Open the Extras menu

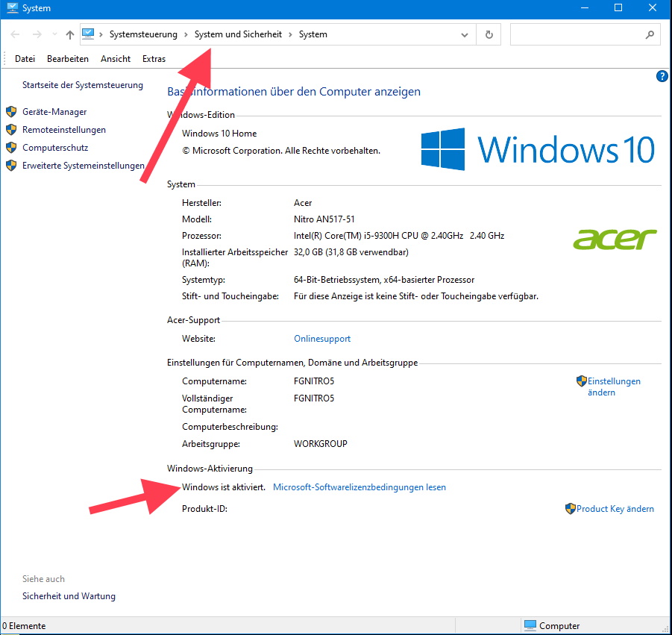(154, 59)
